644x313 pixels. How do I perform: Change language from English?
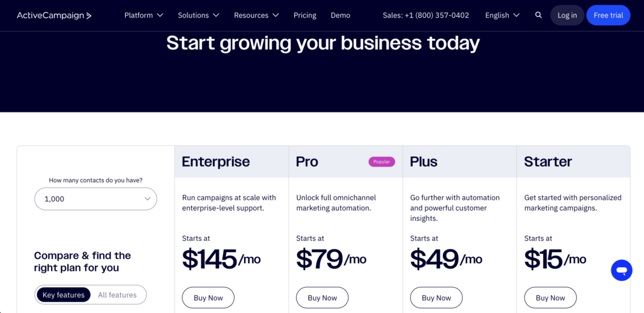click(502, 15)
